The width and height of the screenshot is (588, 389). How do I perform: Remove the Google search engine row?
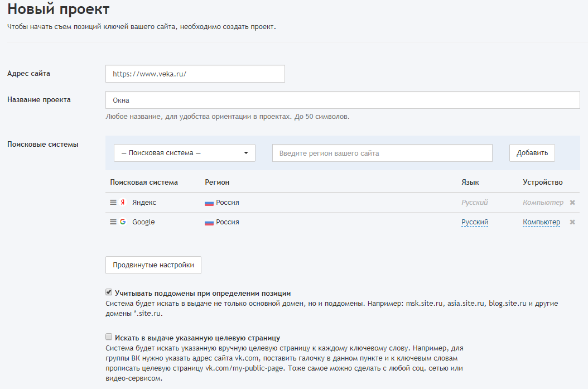click(572, 222)
